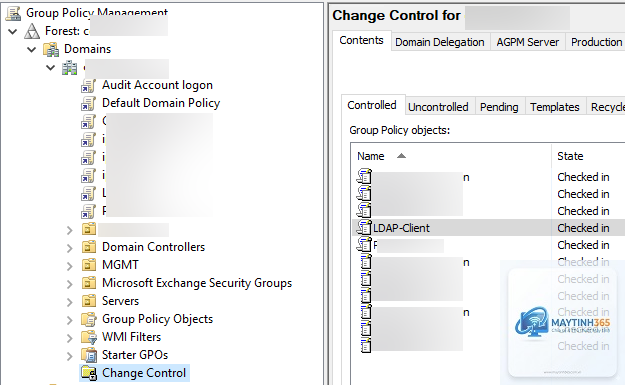625x385 pixels.
Task: Select the Pending sub-tab
Action: click(499, 107)
